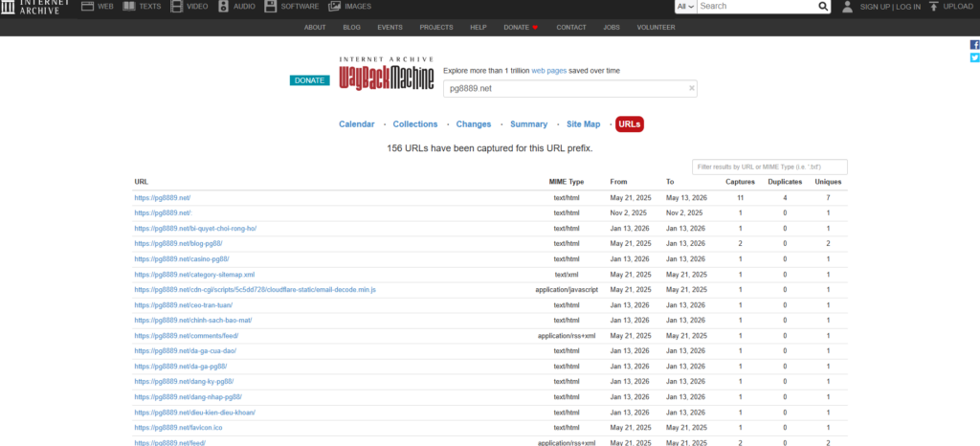This screenshot has height=446, width=980.
Task: Click the Nov 2, 2025 From date cell
Action: point(629,213)
